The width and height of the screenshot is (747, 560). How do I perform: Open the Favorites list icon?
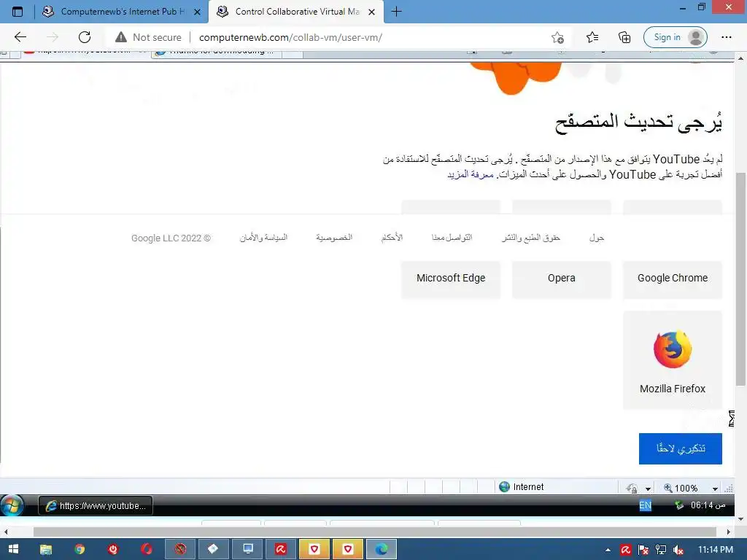click(x=592, y=37)
